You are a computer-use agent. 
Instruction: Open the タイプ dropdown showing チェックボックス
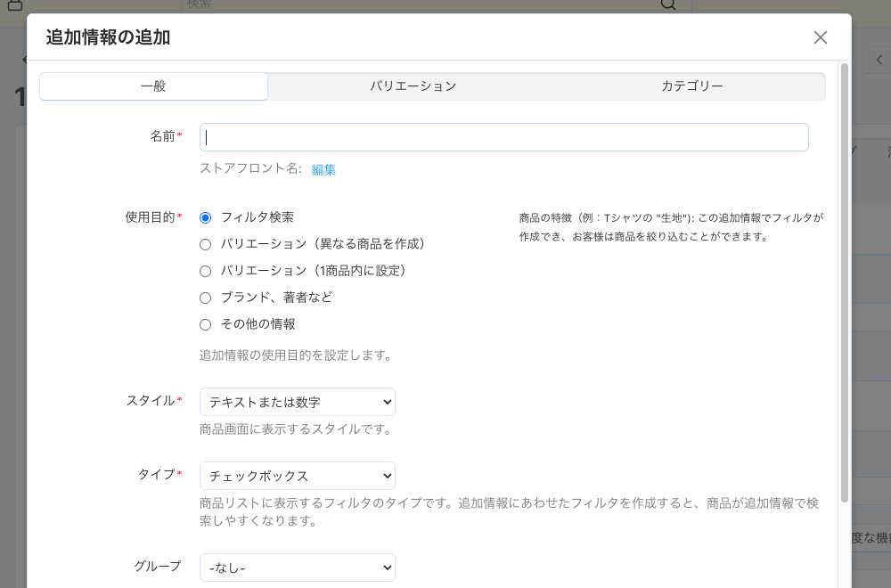(x=297, y=476)
